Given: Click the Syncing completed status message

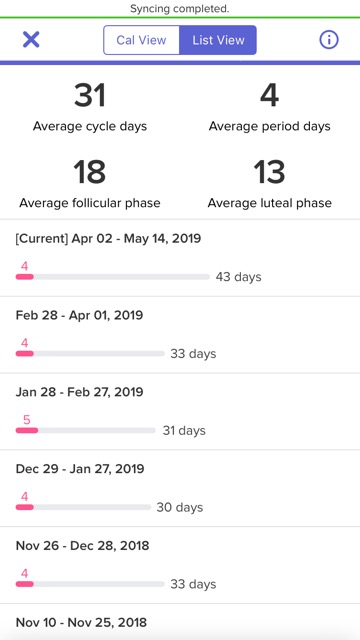Looking at the screenshot, I should (x=180, y=9).
